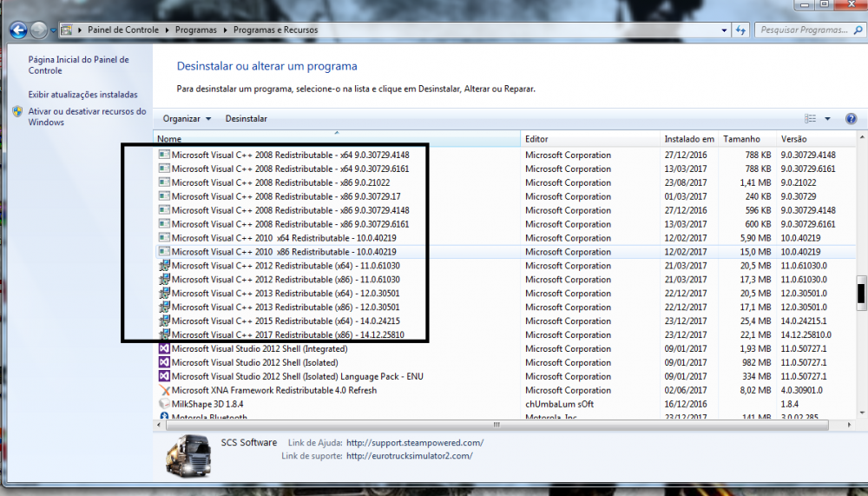Click the vertical scrollbar down arrow
Image resolution: width=868 pixels, height=496 pixels.
click(x=861, y=413)
